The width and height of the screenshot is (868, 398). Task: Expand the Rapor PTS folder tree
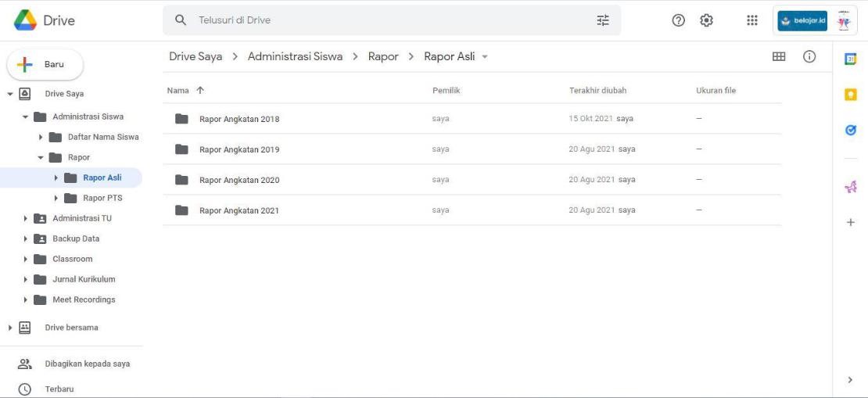point(56,199)
